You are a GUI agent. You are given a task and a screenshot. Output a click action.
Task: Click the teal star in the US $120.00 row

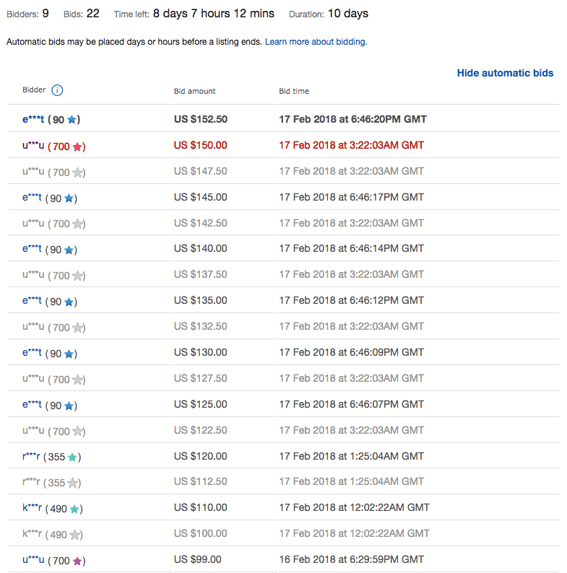(x=72, y=457)
